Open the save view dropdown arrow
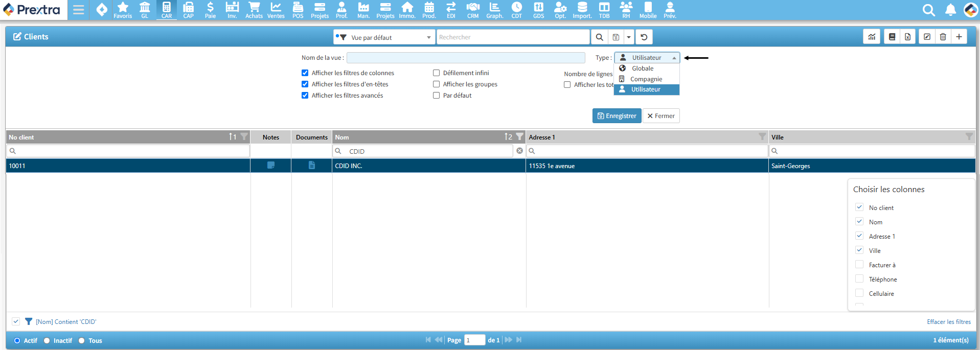Screen dimensions: 980x350 (629, 37)
